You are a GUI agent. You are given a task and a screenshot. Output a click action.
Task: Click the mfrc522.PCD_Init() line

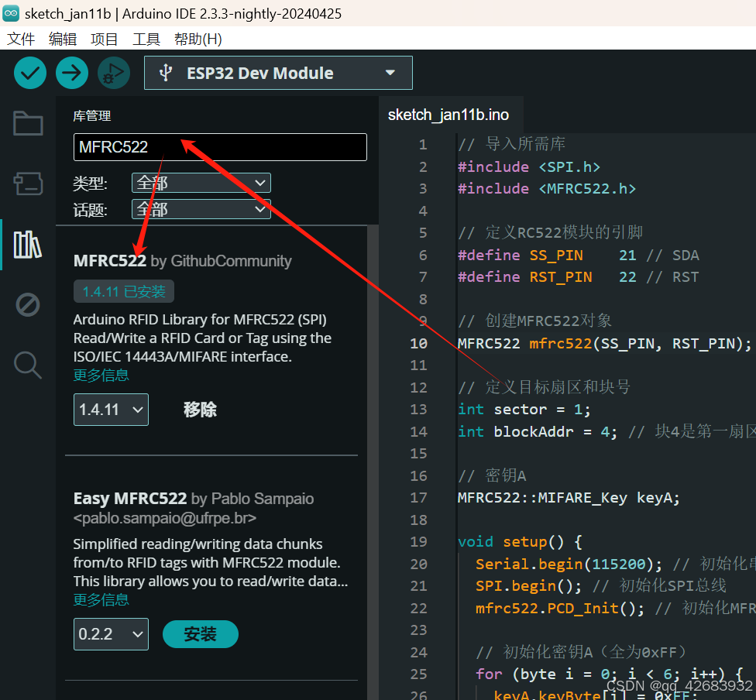pyautogui.click(x=616, y=608)
